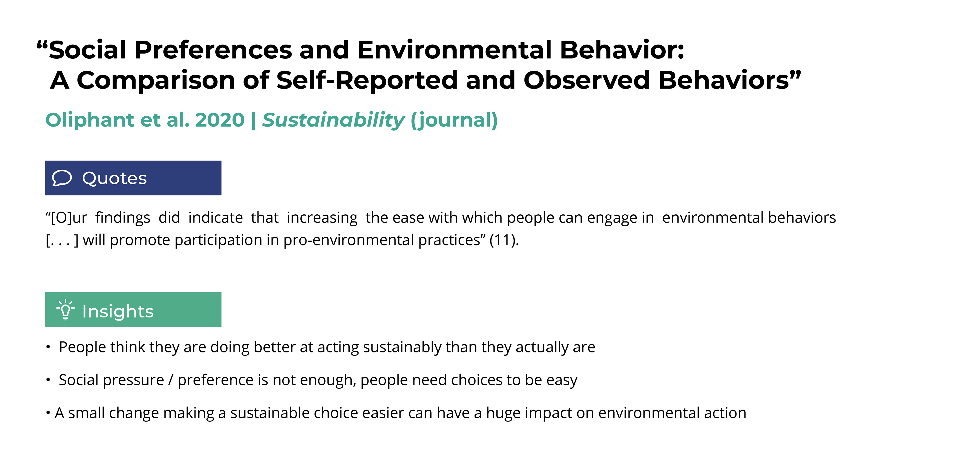980x455 pixels.
Task: Click the quote line starting '[O]ur findings'
Action: [440, 218]
